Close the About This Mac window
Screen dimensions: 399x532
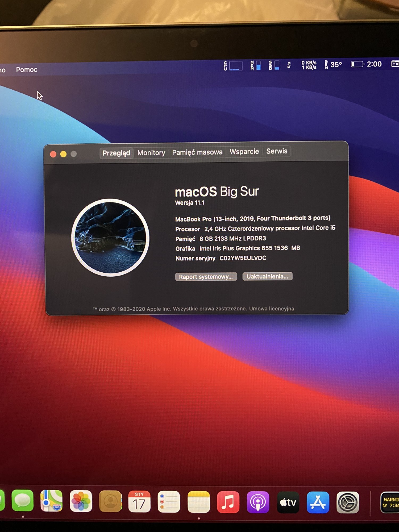[53, 154]
